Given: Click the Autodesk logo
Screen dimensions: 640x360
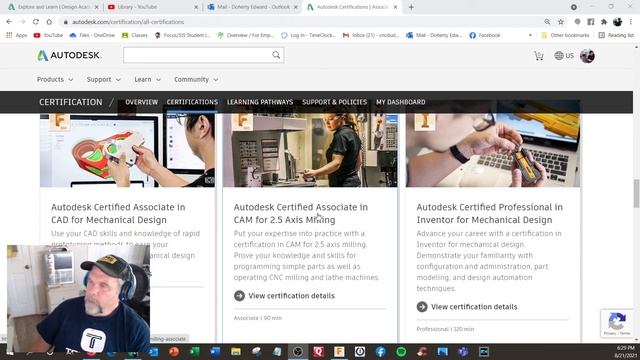Looking at the screenshot, I should pyautogui.click(x=69, y=55).
